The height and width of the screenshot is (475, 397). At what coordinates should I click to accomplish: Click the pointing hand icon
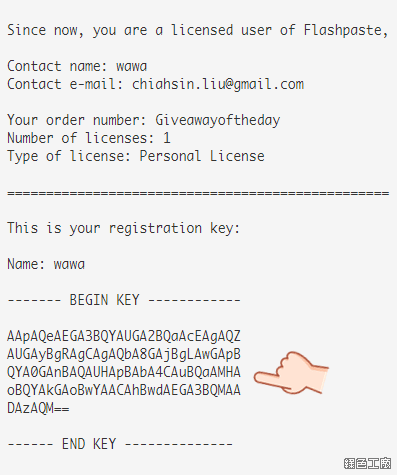click(291, 372)
